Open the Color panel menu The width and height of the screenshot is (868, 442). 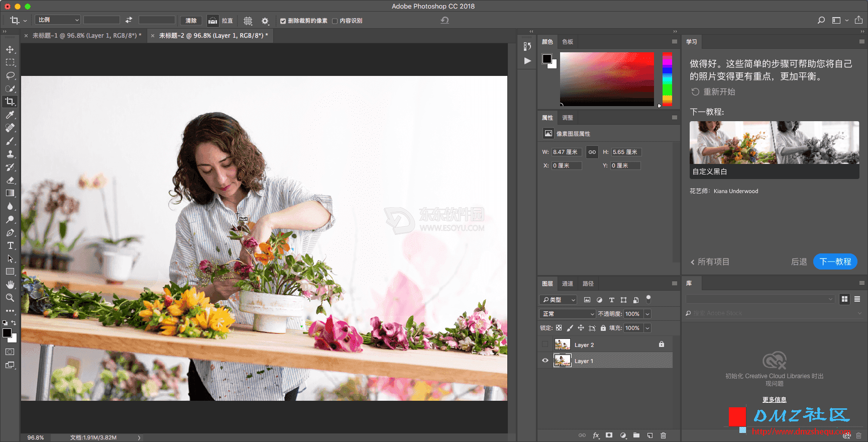(675, 42)
